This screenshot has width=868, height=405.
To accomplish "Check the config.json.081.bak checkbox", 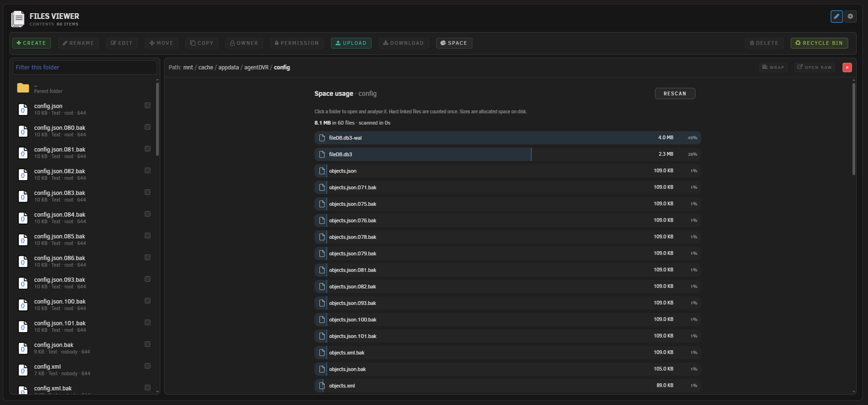I will pyautogui.click(x=148, y=149).
